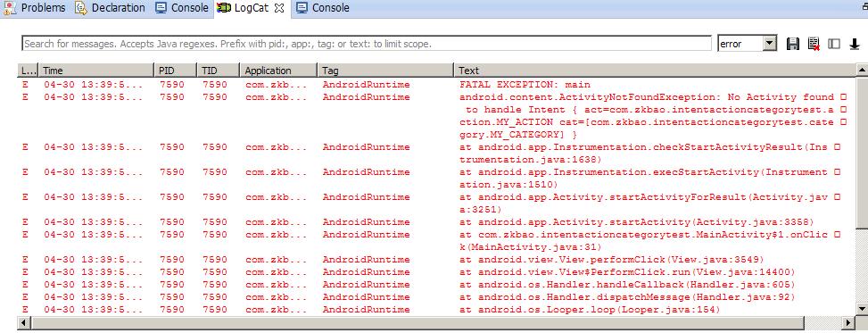Toggle saved filters view icon
The height and width of the screenshot is (333, 868).
click(x=834, y=44)
